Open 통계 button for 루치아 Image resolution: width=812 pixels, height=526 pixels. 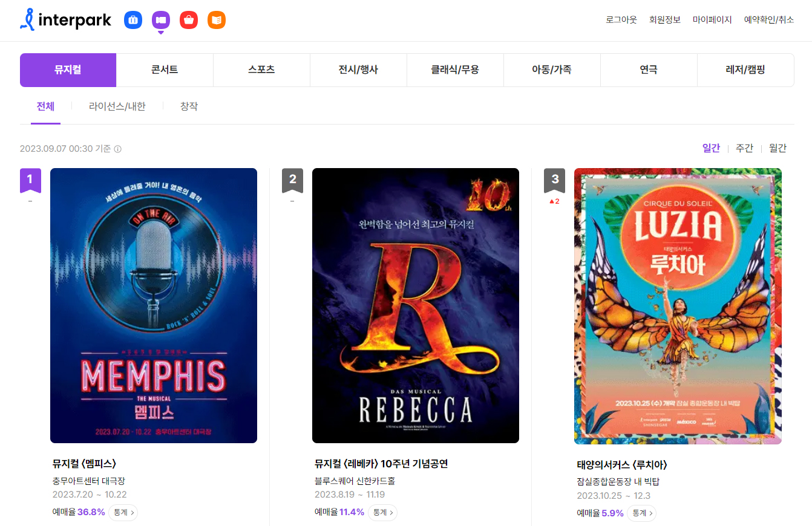641,513
